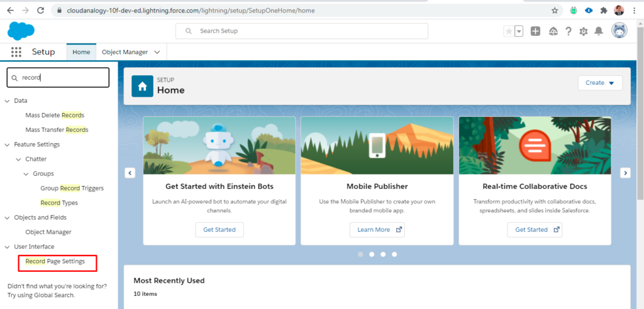This screenshot has width=644, height=309.
Task: Select the second carousel page dot
Action: (372, 254)
